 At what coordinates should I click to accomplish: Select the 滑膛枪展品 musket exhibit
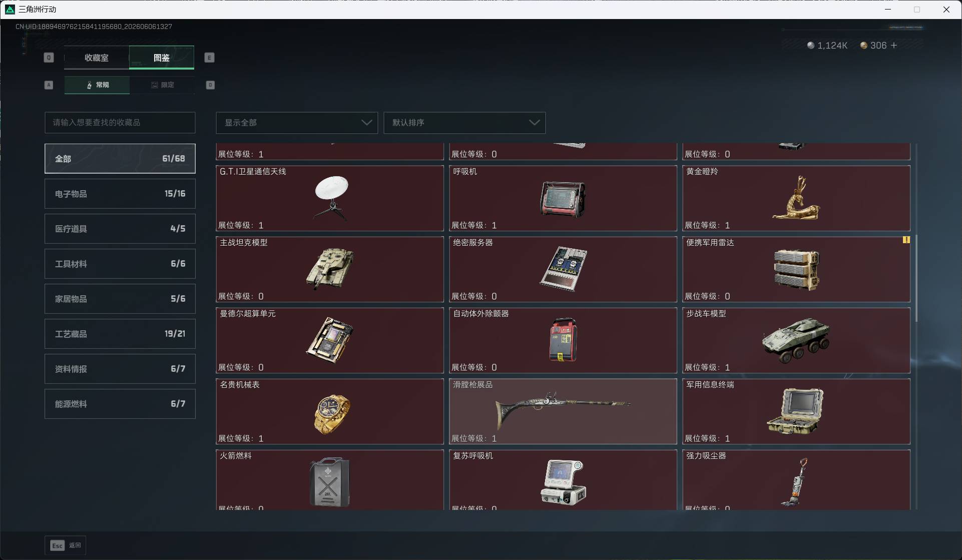click(563, 411)
